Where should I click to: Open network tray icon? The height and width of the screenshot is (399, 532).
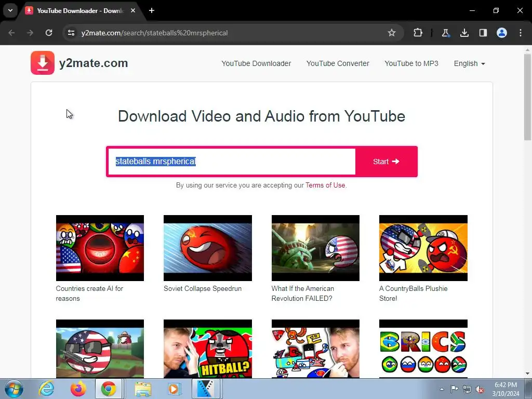coord(467,389)
